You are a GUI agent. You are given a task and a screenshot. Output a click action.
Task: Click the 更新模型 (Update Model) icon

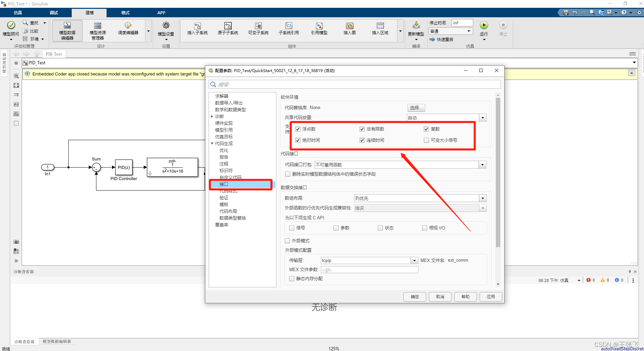pyautogui.click(x=416, y=25)
